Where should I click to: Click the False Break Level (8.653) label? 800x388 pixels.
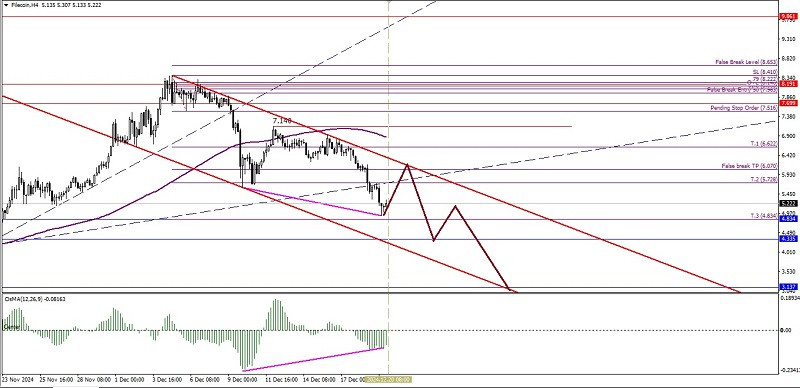(x=745, y=61)
